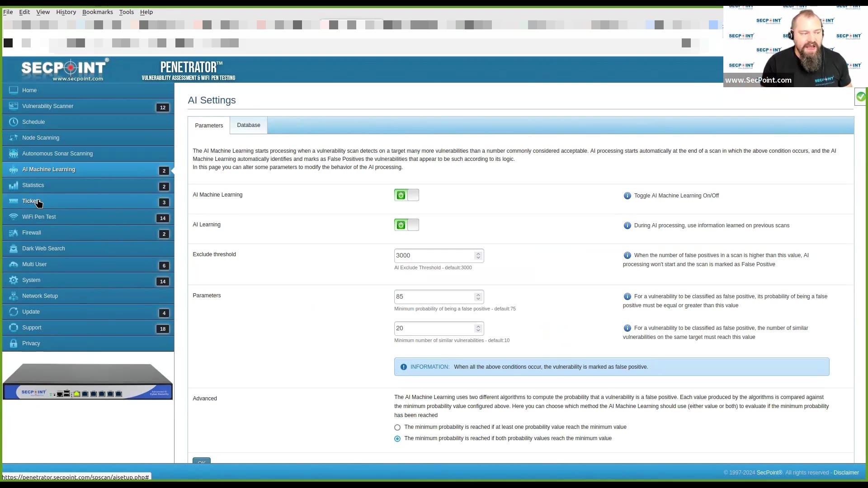Viewport: 868px width, 488px height.
Task: Select radio for at least one probability value
Action: pos(397,427)
